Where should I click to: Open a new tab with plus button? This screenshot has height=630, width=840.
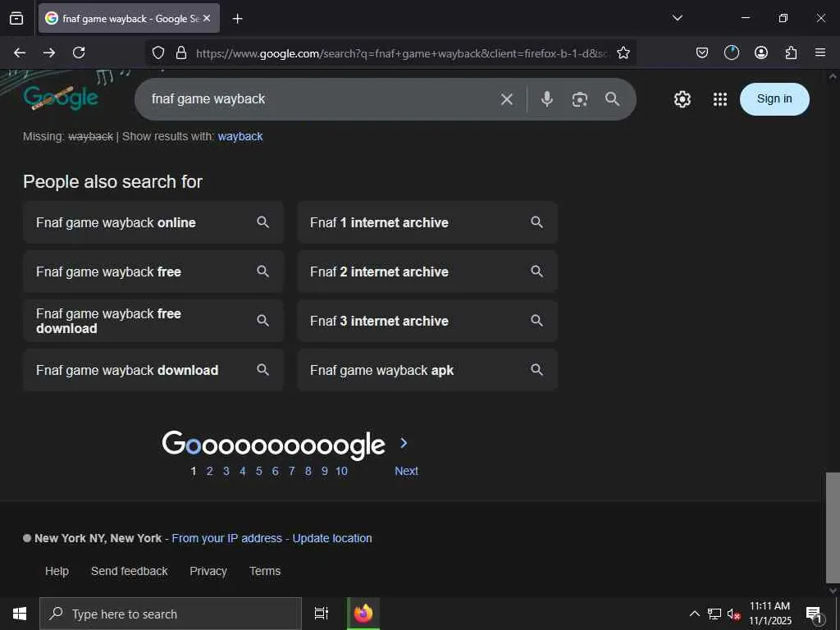pos(237,19)
